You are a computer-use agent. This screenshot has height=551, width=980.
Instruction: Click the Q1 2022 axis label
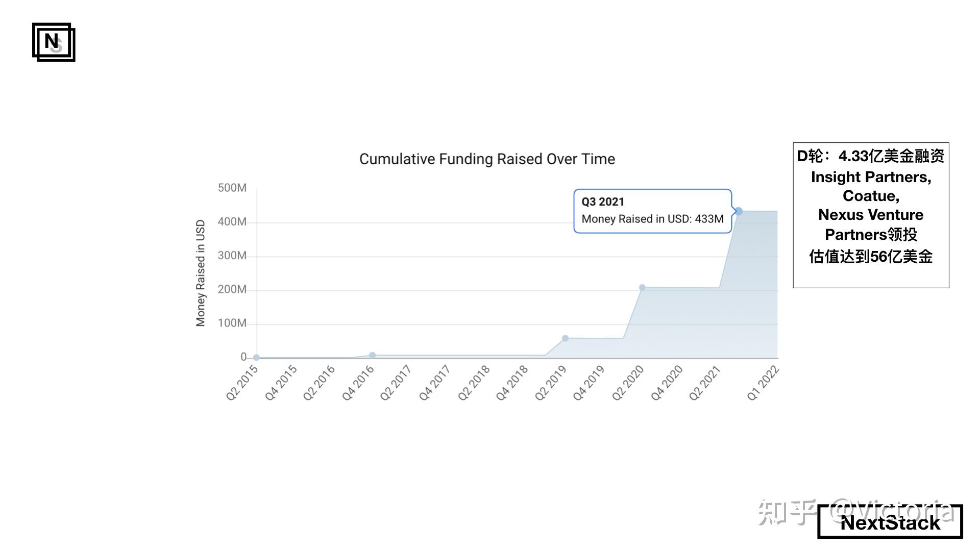click(x=763, y=383)
